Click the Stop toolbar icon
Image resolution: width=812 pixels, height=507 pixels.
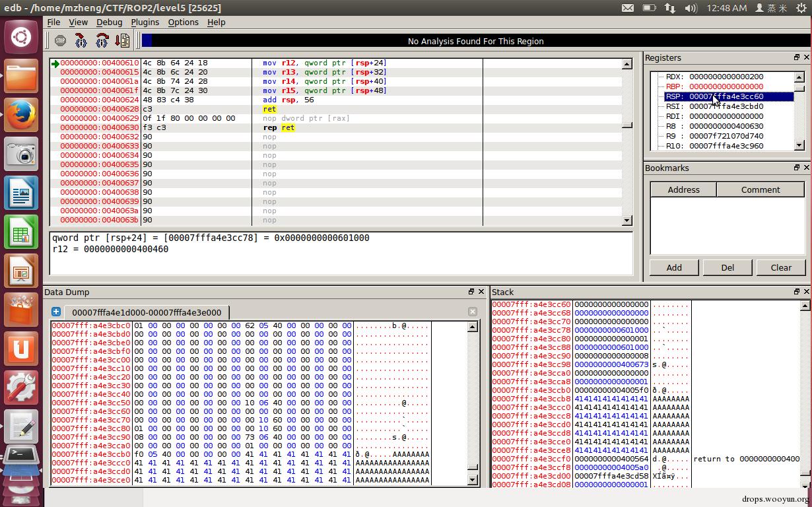coord(60,41)
